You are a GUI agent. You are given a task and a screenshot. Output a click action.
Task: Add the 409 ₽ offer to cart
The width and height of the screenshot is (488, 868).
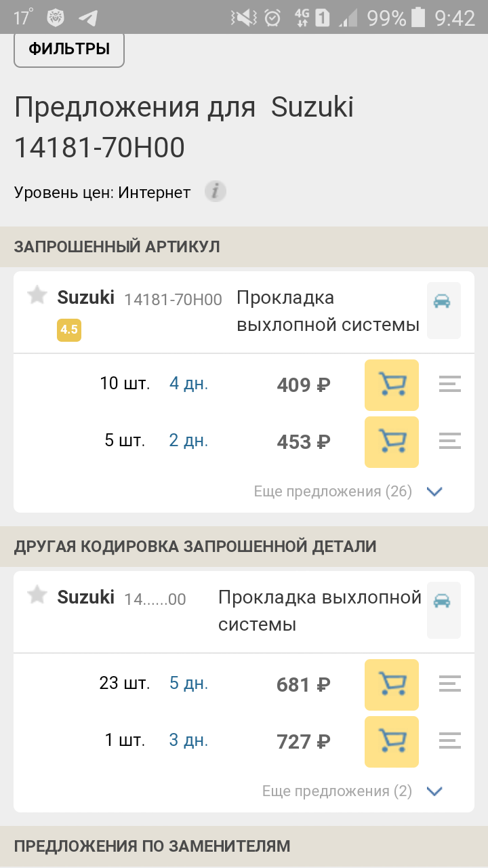391,385
